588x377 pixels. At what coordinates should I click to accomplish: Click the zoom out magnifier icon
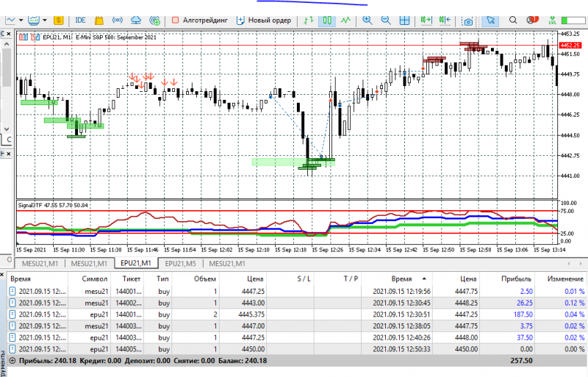386,21
